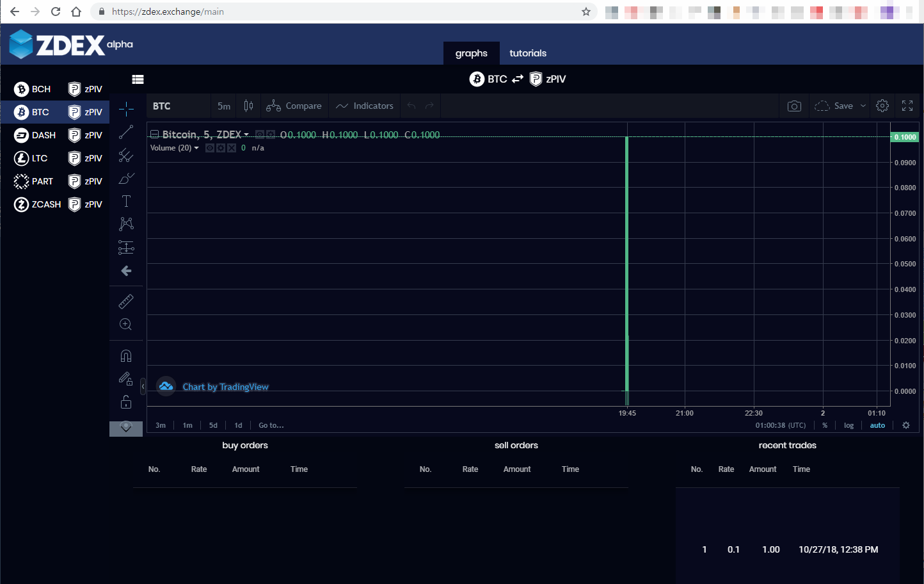The height and width of the screenshot is (584, 924).
Task: Open the Indicators list
Action: [x=365, y=106]
